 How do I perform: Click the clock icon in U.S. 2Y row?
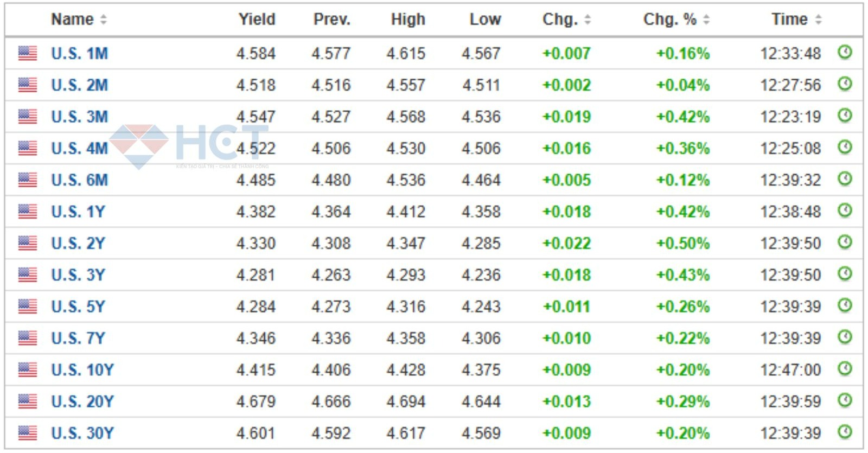pyautogui.click(x=845, y=242)
